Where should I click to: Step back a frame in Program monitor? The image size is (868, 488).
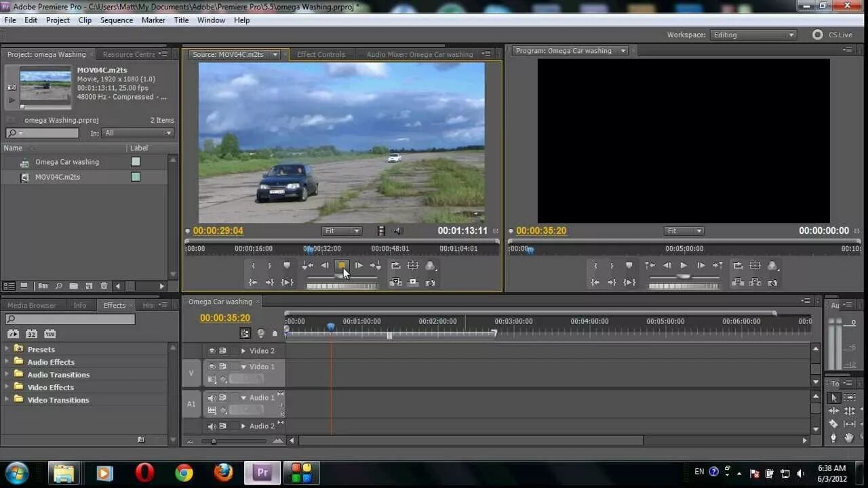point(667,266)
